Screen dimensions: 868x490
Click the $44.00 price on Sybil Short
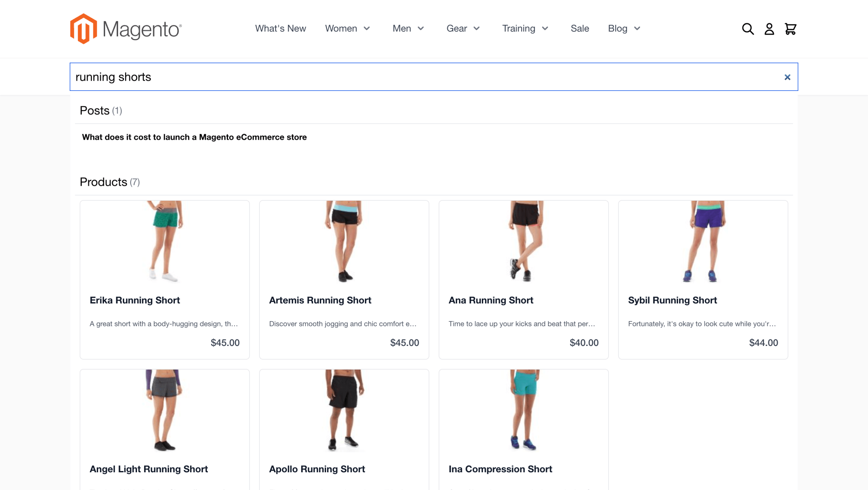click(x=764, y=343)
